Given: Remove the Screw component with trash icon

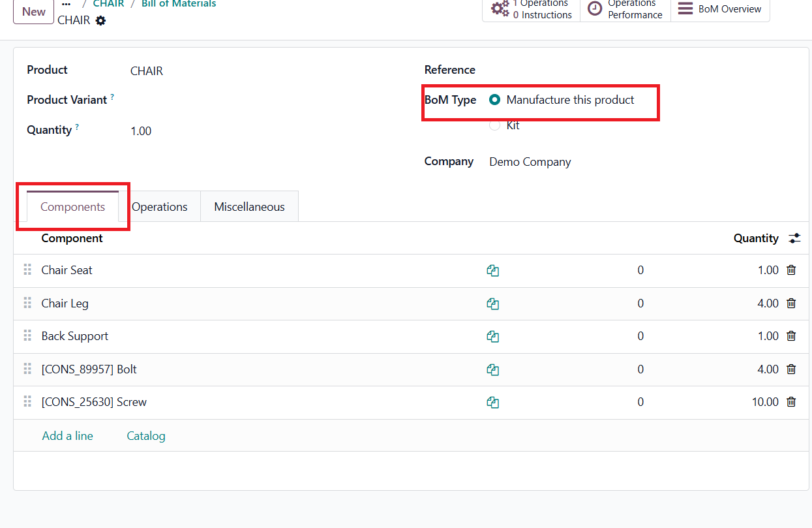Looking at the screenshot, I should pos(791,402).
